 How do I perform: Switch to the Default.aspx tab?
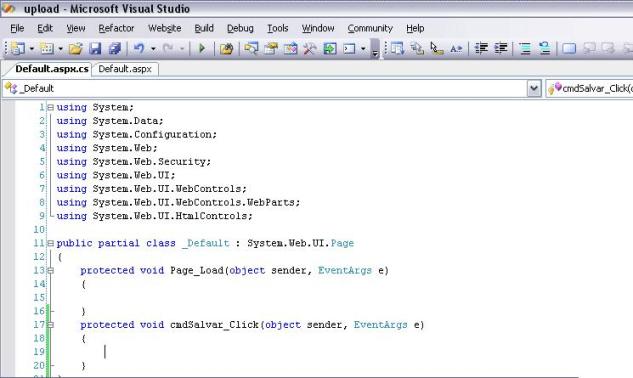click(125, 69)
